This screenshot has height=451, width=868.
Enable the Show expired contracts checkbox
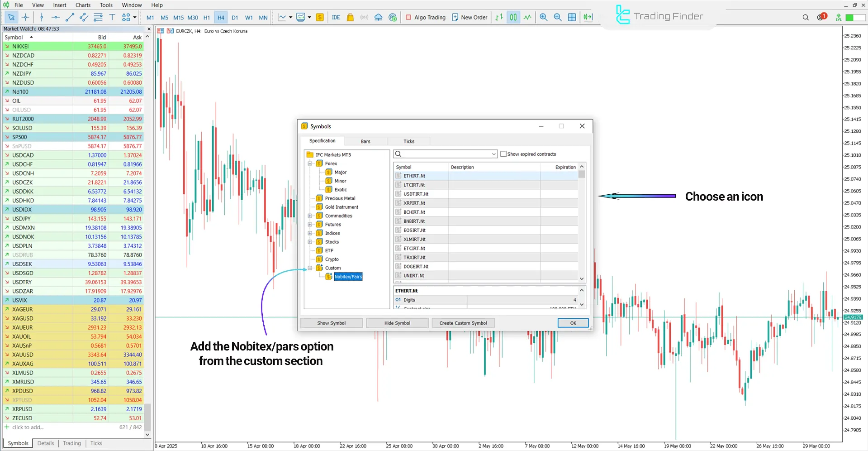coord(503,154)
